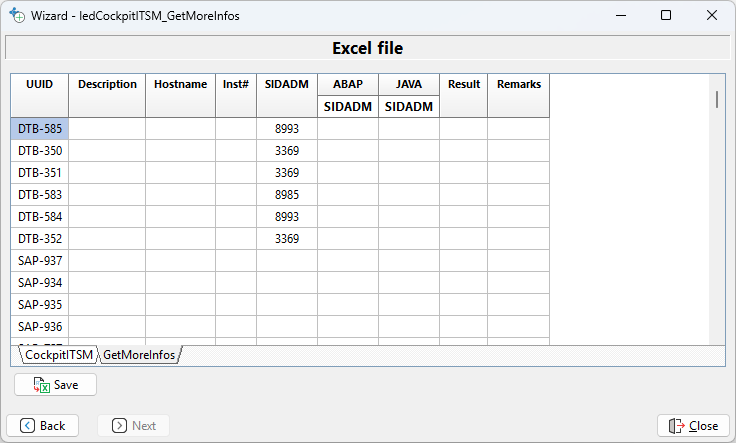Maximize the wizard window
The height and width of the screenshot is (443, 736).
click(666, 16)
